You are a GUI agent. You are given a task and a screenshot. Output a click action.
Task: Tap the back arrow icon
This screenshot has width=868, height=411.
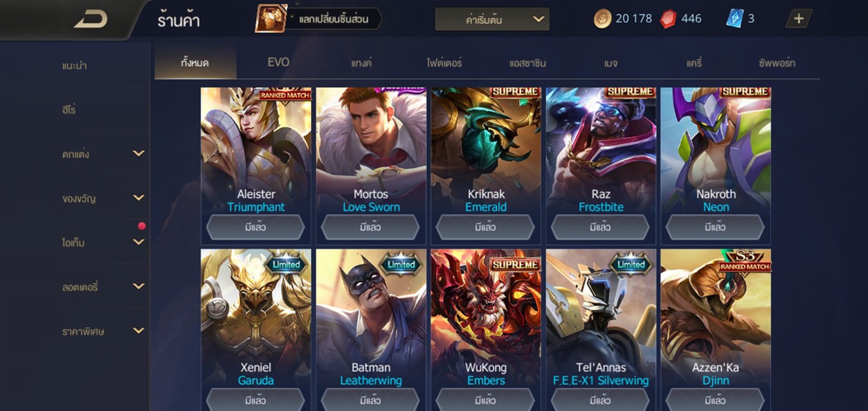91,20
